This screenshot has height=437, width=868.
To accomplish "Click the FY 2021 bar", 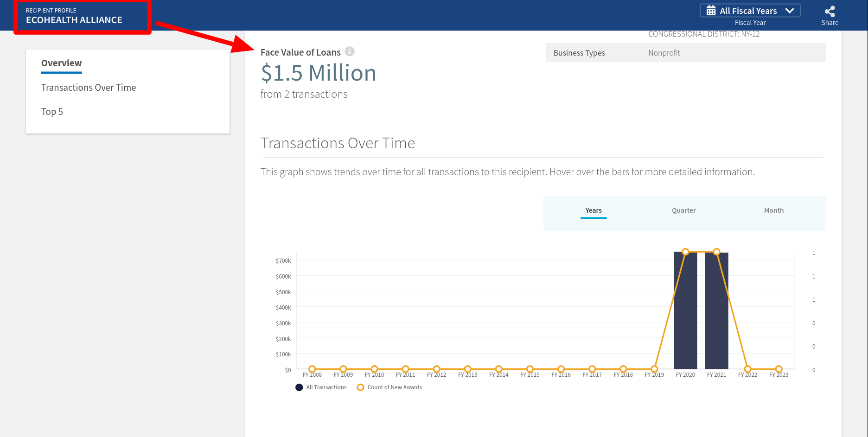I will (x=716, y=315).
